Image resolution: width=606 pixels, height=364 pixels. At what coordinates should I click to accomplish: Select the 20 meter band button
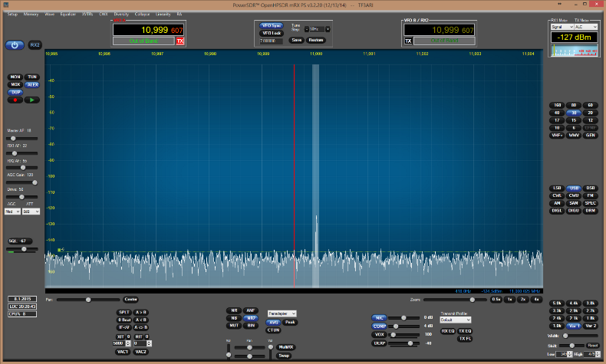click(x=590, y=113)
